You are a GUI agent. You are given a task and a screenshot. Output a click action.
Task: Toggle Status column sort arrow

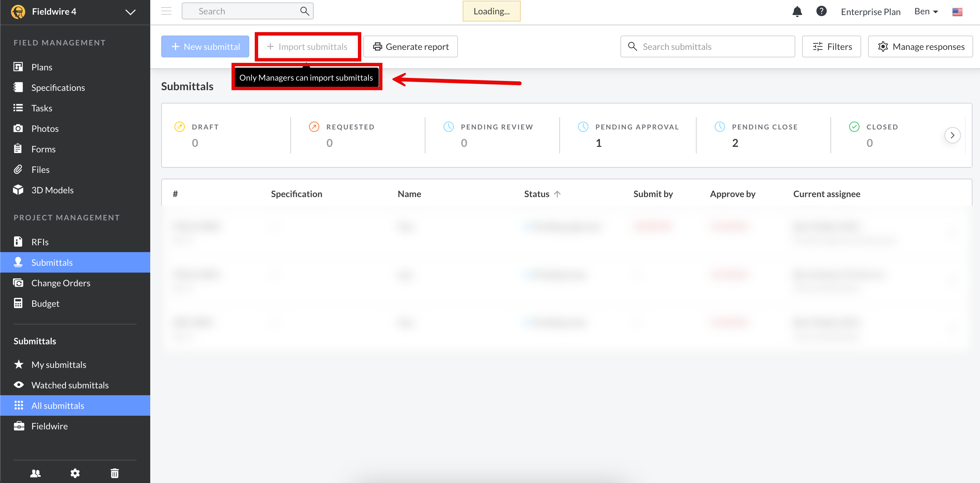(557, 194)
